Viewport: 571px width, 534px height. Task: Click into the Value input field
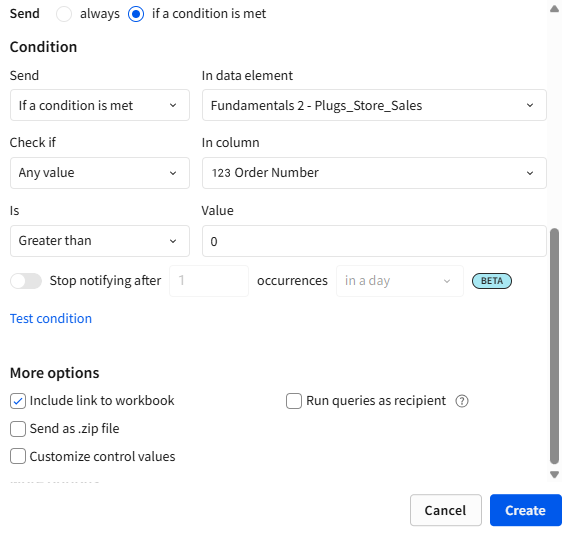click(x=374, y=241)
